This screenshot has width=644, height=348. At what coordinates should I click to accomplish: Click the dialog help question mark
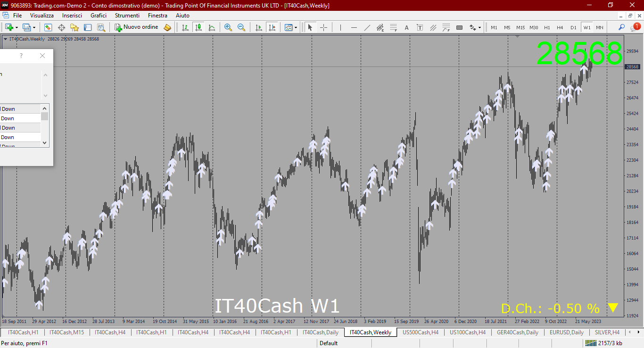[x=21, y=56]
